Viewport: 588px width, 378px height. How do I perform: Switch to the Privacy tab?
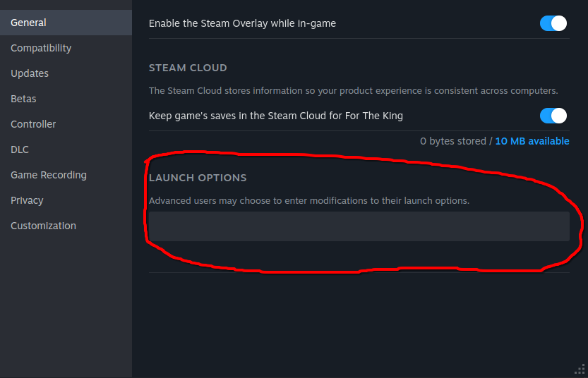point(27,200)
